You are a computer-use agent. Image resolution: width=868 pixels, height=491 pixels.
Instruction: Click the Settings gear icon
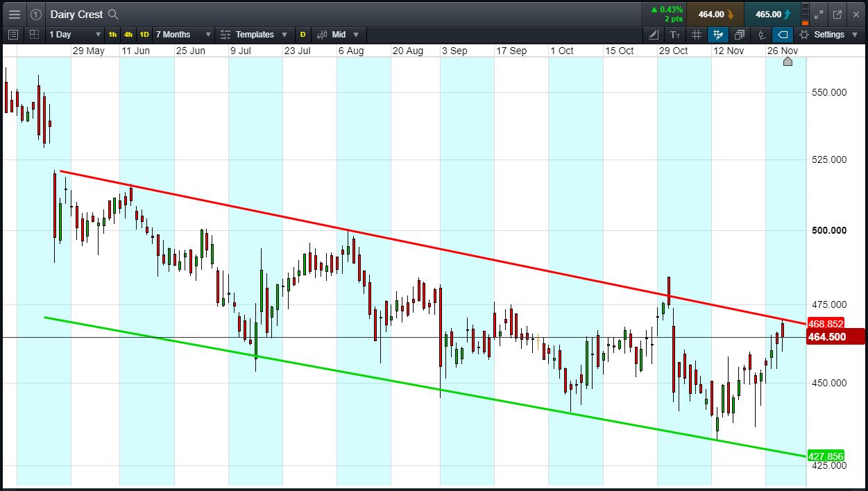point(804,34)
